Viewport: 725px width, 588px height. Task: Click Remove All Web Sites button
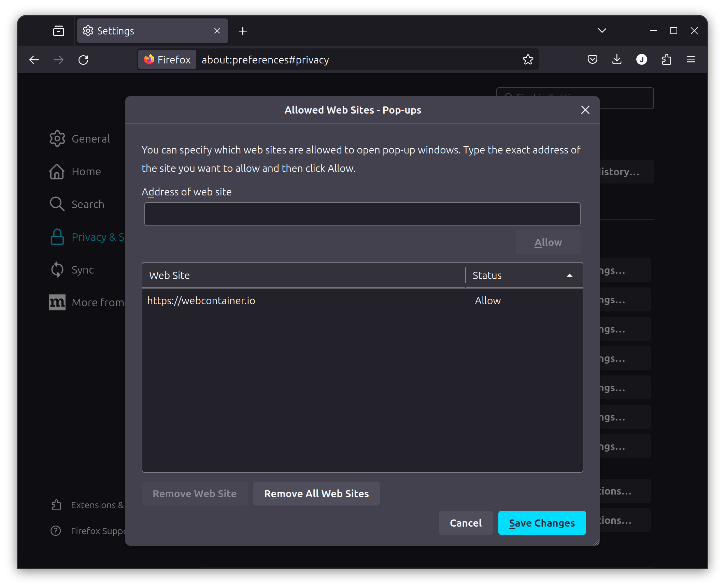(316, 494)
